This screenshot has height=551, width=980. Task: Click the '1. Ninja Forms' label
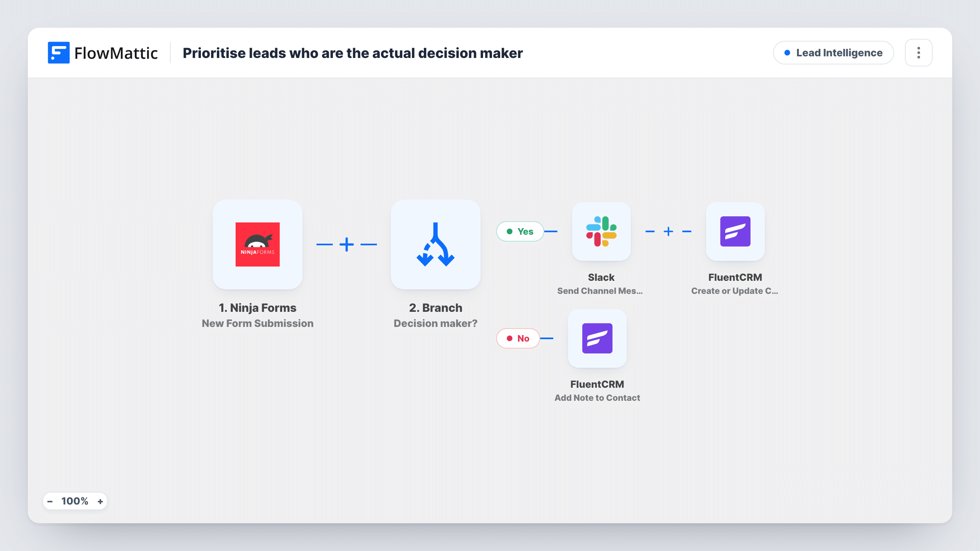(x=258, y=308)
